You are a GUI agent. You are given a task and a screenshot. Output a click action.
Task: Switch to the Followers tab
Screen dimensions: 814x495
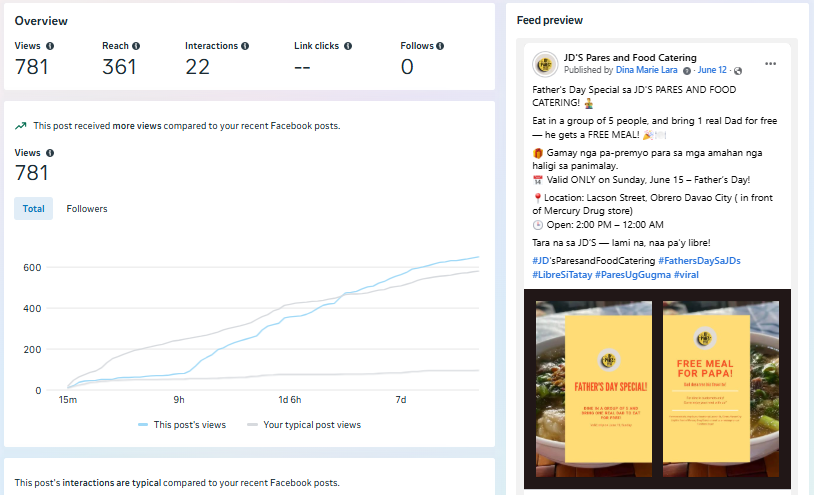[87, 209]
